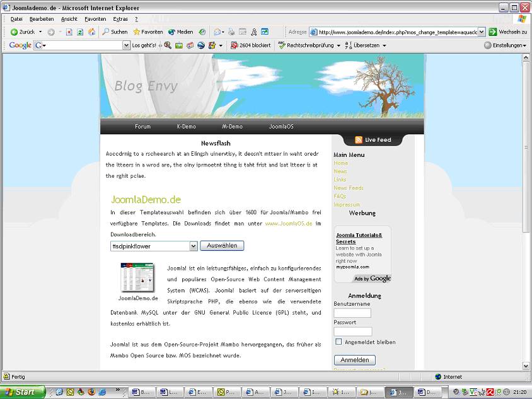Click the Passwort input field

pyautogui.click(x=353, y=331)
